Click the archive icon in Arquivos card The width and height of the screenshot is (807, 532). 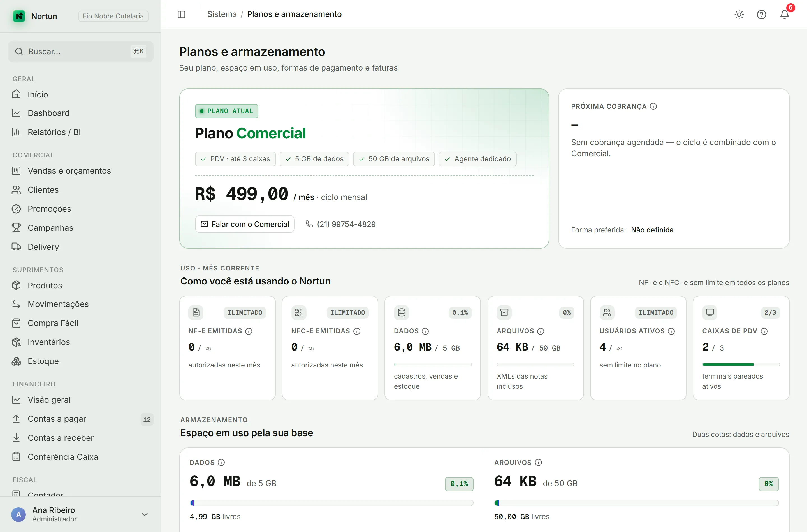[504, 312]
